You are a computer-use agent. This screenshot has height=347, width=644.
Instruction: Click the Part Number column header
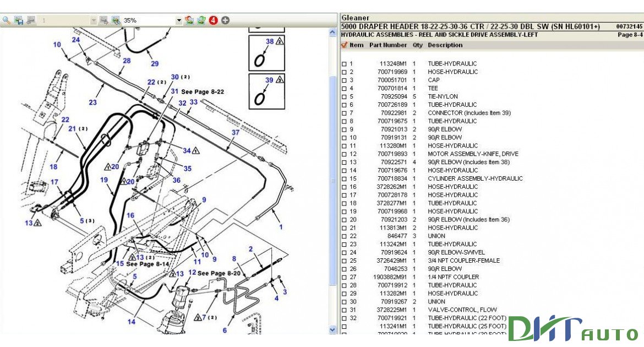click(x=388, y=45)
